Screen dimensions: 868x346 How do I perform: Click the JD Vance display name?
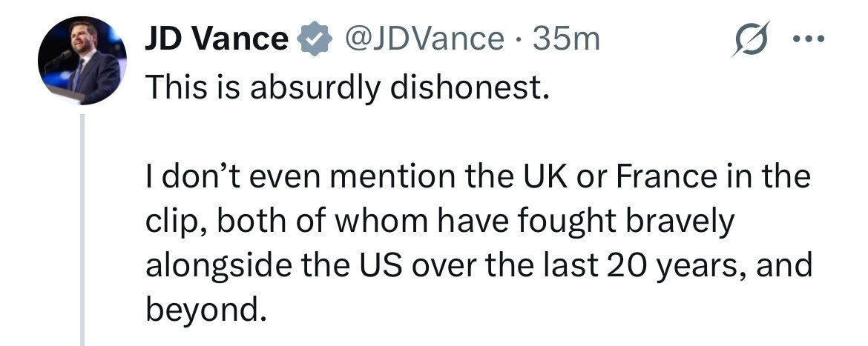pyautogui.click(x=217, y=39)
